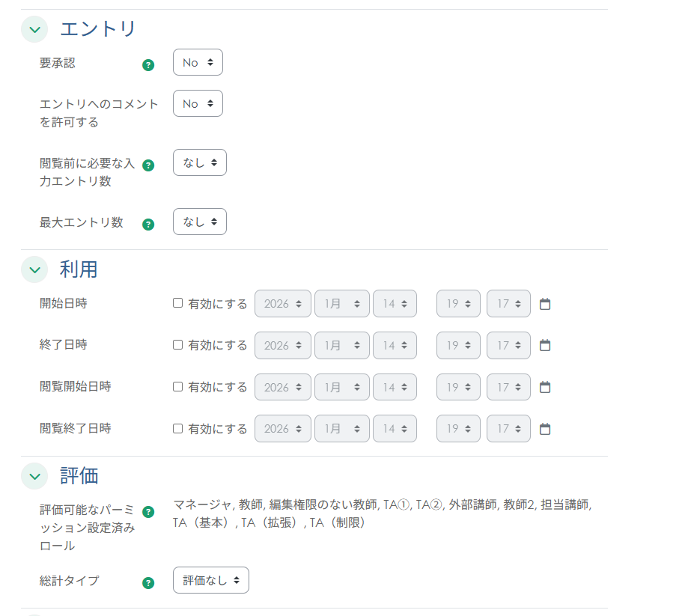The width and height of the screenshot is (697, 616).
Task: Open the 最大エントリ数 dropdown
Action: [x=199, y=222]
